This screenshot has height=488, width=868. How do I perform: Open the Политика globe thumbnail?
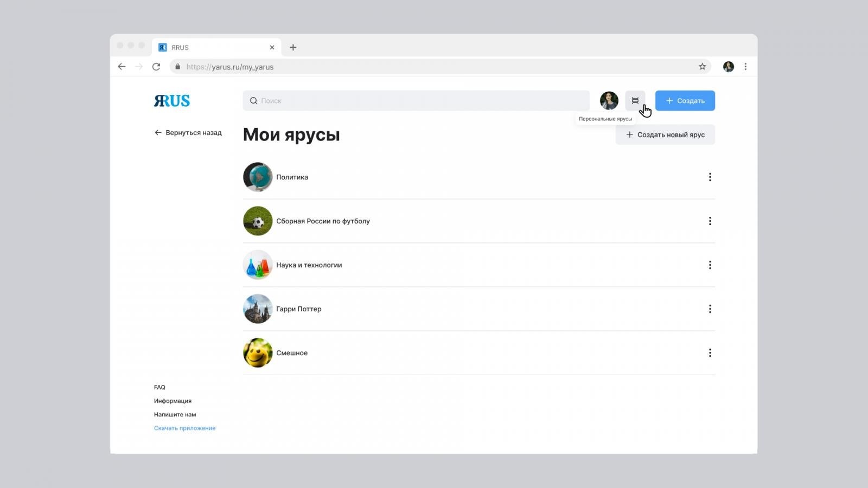point(258,177)
